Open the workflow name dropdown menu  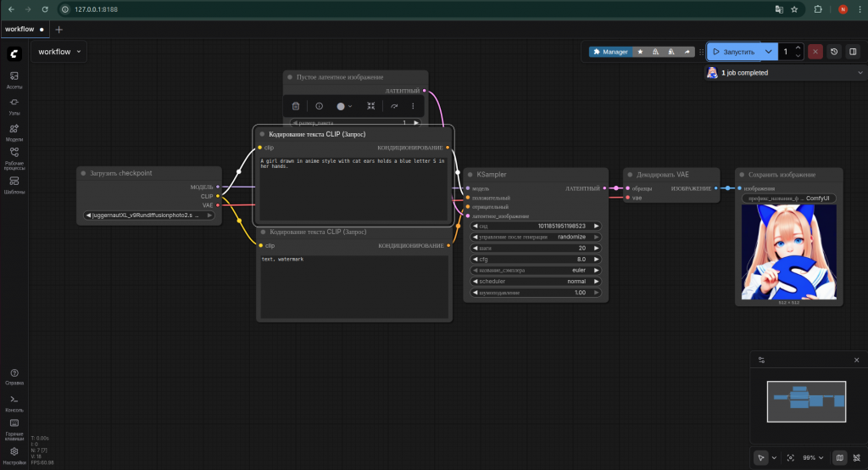[59, 52]
